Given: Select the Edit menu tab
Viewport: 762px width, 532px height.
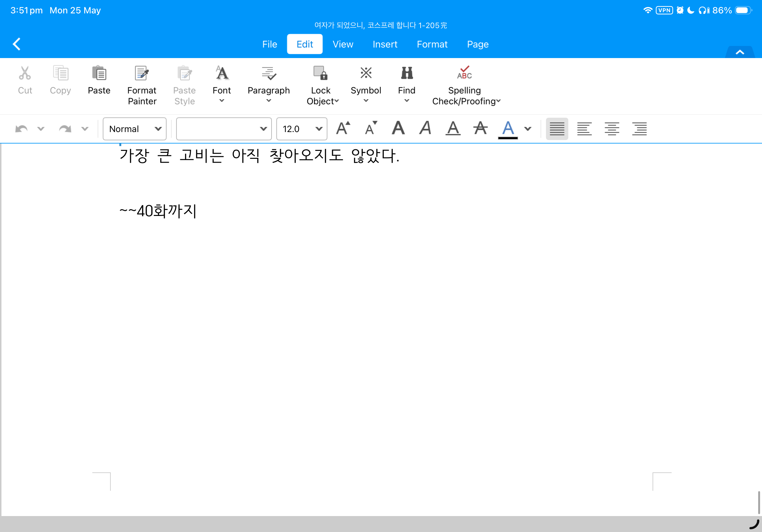Looking at the screenshot, I should coord(305,44).
